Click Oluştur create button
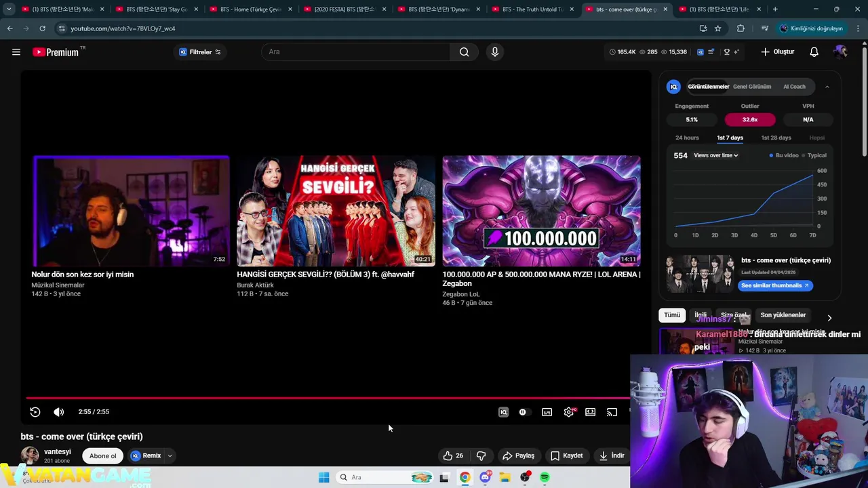Screen dimensions: 868x488 click(x=778, y=52)
